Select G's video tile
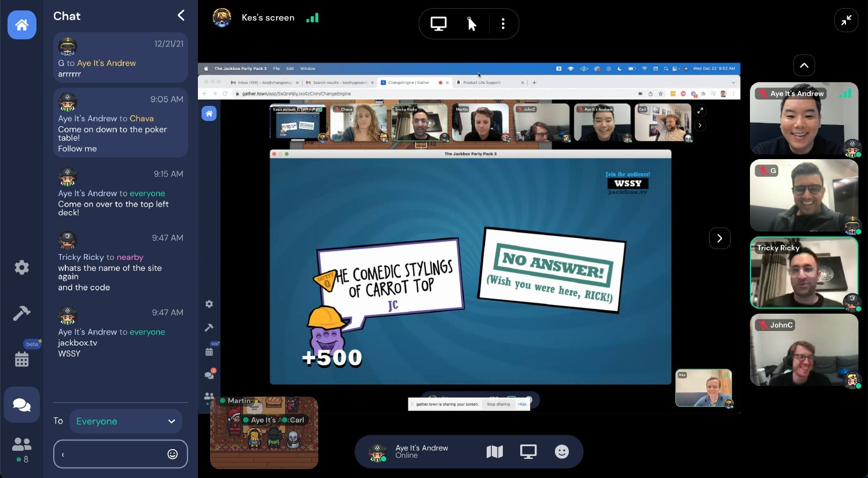This screenshot has height=478, width=868. tap(804, 196)
